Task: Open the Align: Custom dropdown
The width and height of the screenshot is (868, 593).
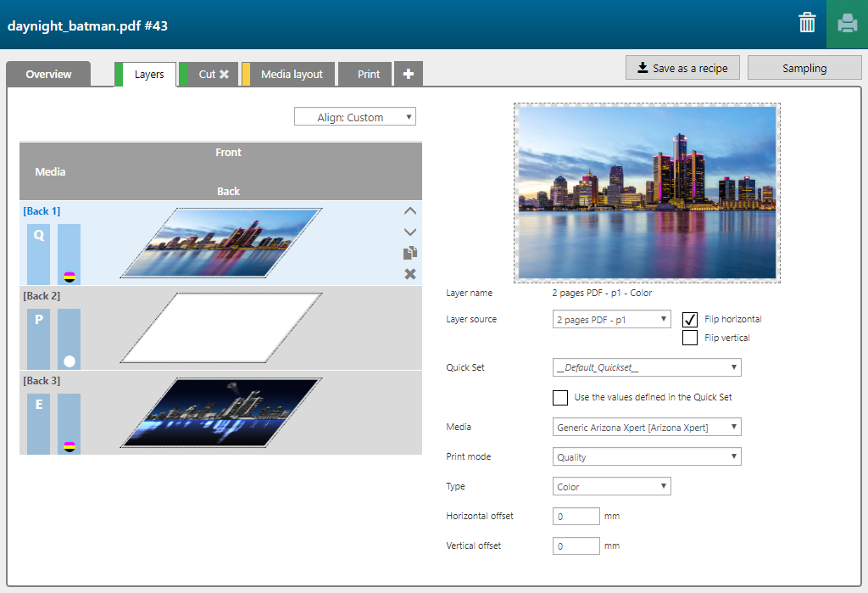Action: [x=355, y=117]
